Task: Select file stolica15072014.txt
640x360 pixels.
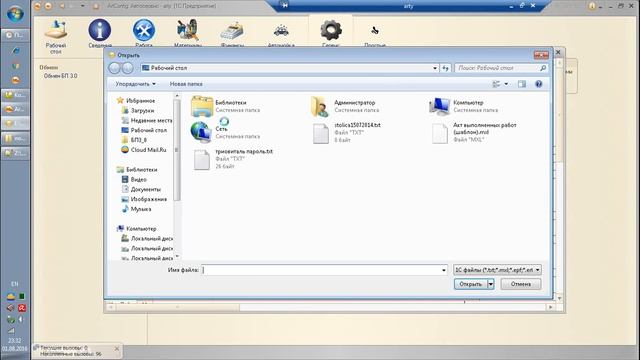Action: 346,133
